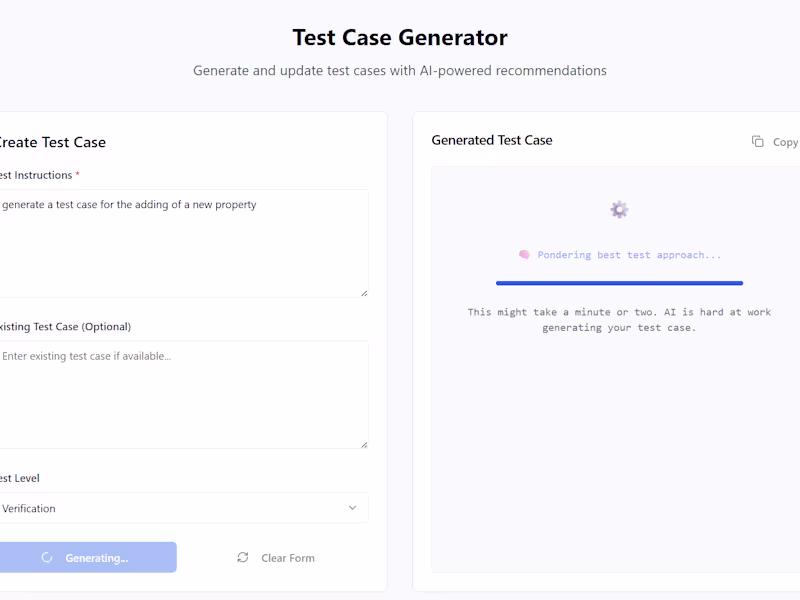The width and height of the screenshot is (800, 600).
Task: Click the circular refresh icon in Clear Form
Action: (x=243, y=558)
